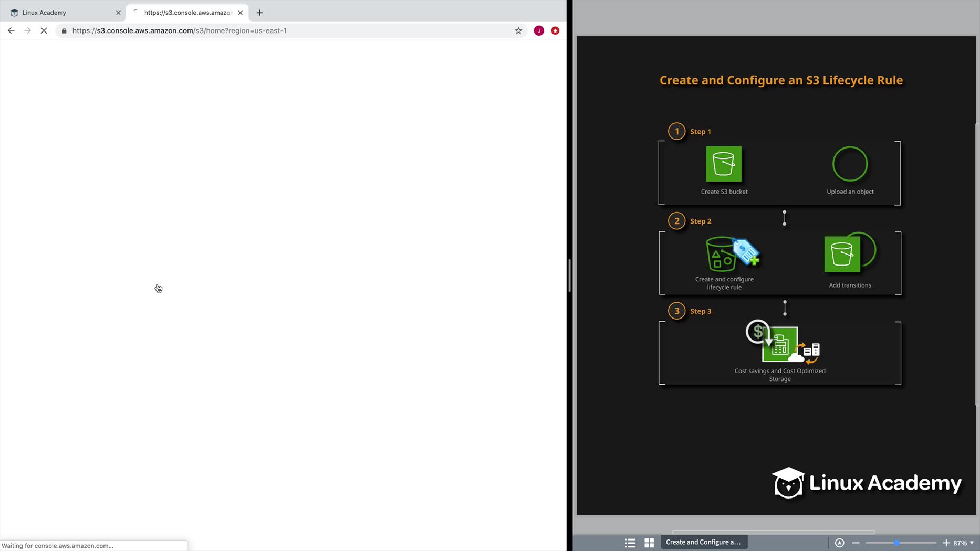The width and height of the screenshot is (980, 551).
Task: Click the 'Add transitions' label
Action: click(x=850, y=285)
